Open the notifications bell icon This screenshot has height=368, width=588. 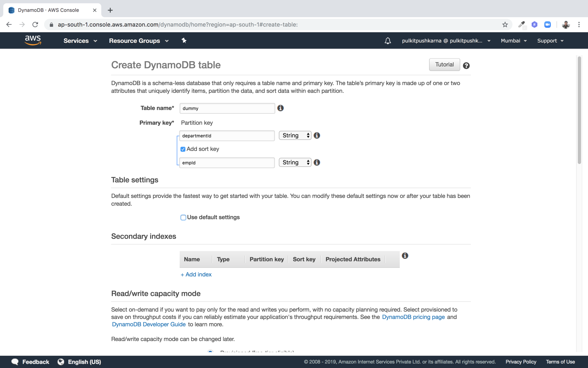tap(387, 41)
